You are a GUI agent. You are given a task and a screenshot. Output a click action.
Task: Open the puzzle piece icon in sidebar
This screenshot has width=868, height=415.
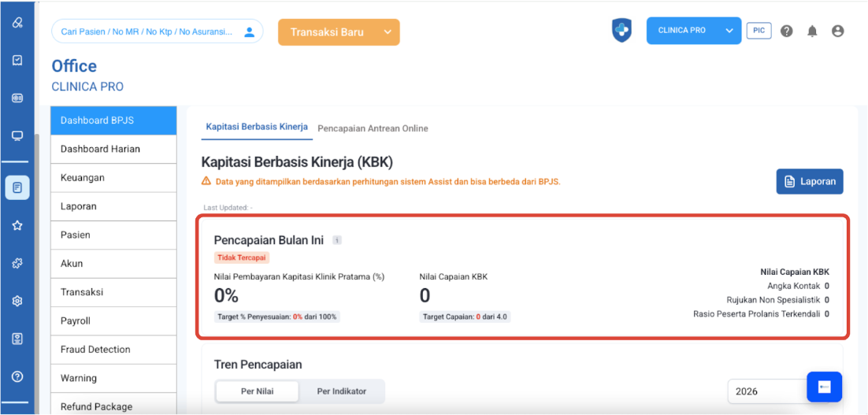click(x=17, y=263)
